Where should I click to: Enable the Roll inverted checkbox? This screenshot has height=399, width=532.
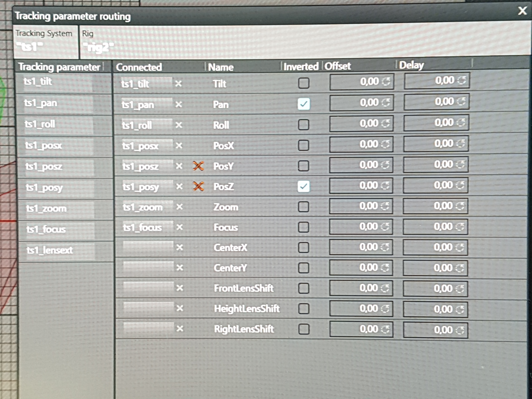[303, 125]
